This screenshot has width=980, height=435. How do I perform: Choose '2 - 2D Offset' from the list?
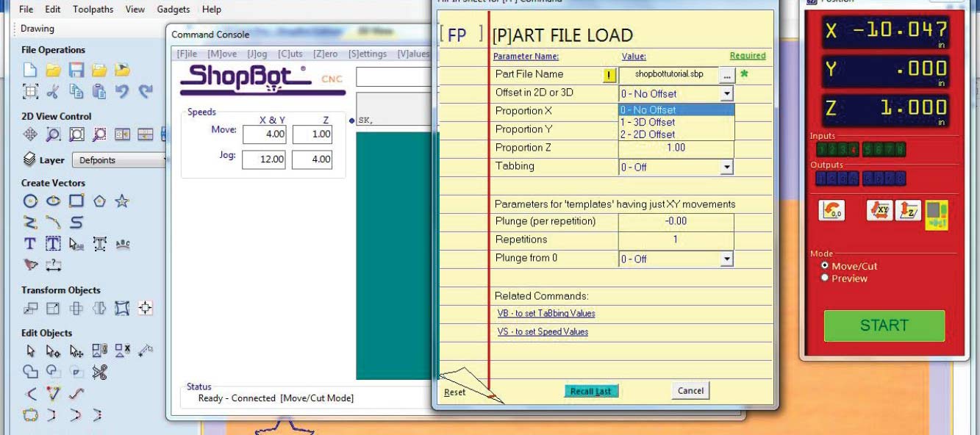[x=676, y=134]
